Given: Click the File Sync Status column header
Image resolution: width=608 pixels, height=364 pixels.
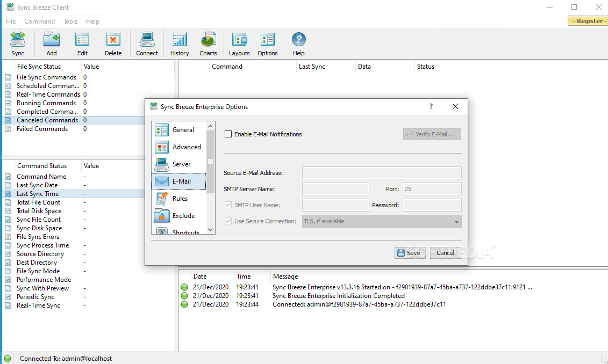Looking at the screenshot, I should tap(48, 67).
